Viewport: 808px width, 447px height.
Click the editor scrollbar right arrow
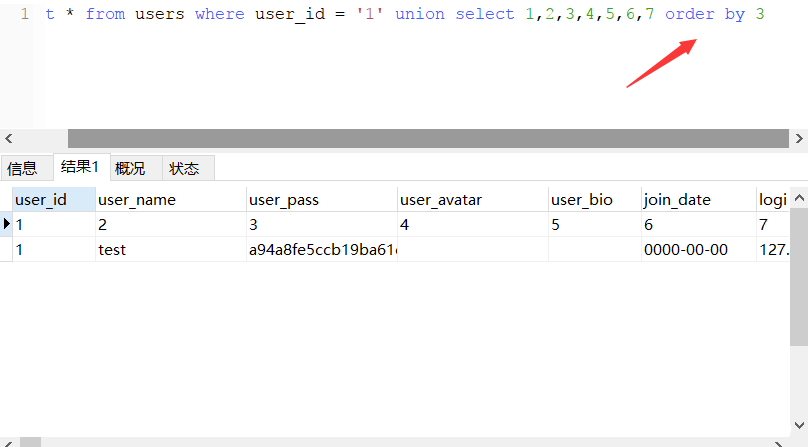click(798, 139)
